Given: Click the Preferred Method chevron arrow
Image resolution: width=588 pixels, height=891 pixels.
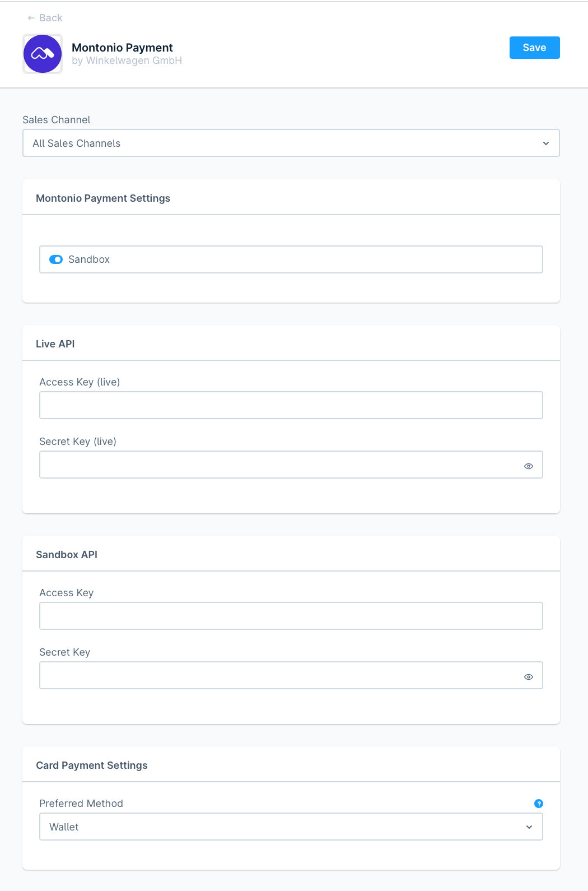Looking at the screenshot, I should pos(529,827).
